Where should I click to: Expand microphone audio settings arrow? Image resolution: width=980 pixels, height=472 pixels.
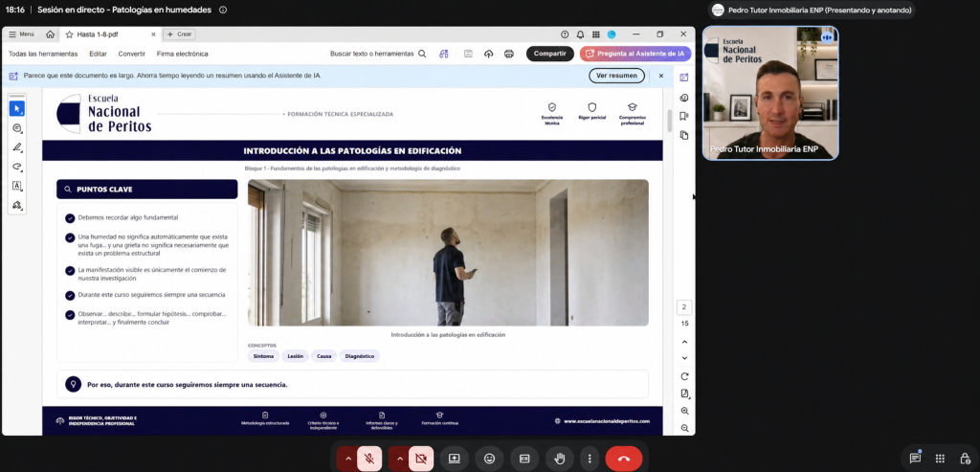(347, 459)
